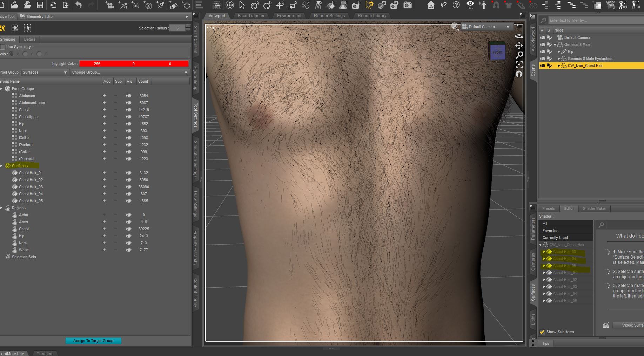Open the Render Settings tab
The height and width of the screenshot is (356, 644).
(x=329, y=16)
